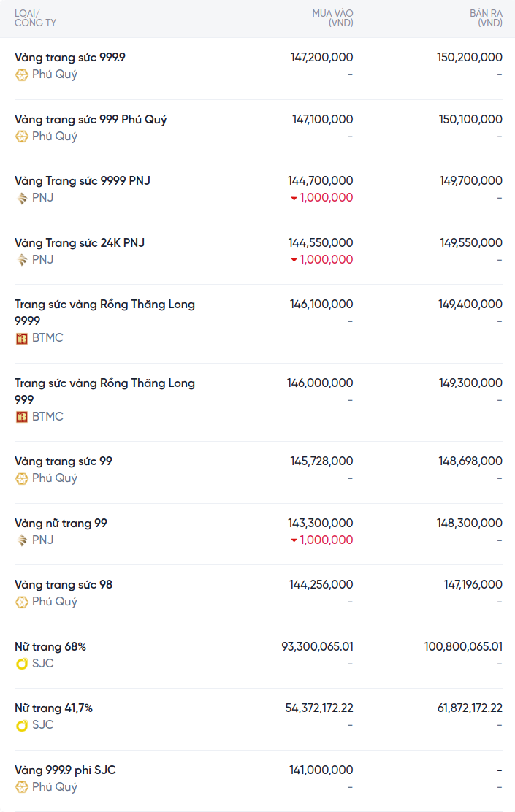The image size is (515, 812).
Task: Click the SJC logo under Nữ trang 68%
Action: coord(22,664)
